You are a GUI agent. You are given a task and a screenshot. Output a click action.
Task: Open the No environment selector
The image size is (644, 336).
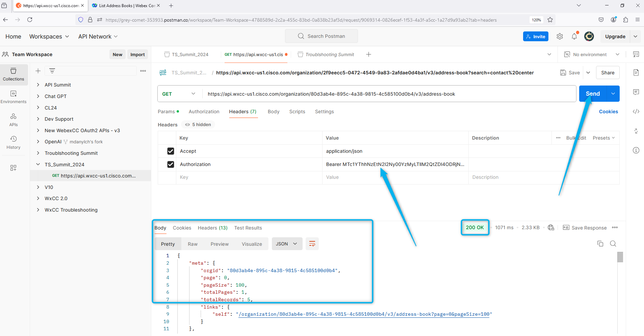click(x=592, y=54)
